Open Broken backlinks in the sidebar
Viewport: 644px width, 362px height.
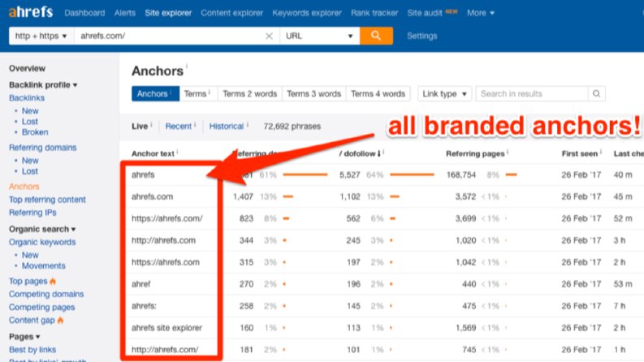pos(35,132)
